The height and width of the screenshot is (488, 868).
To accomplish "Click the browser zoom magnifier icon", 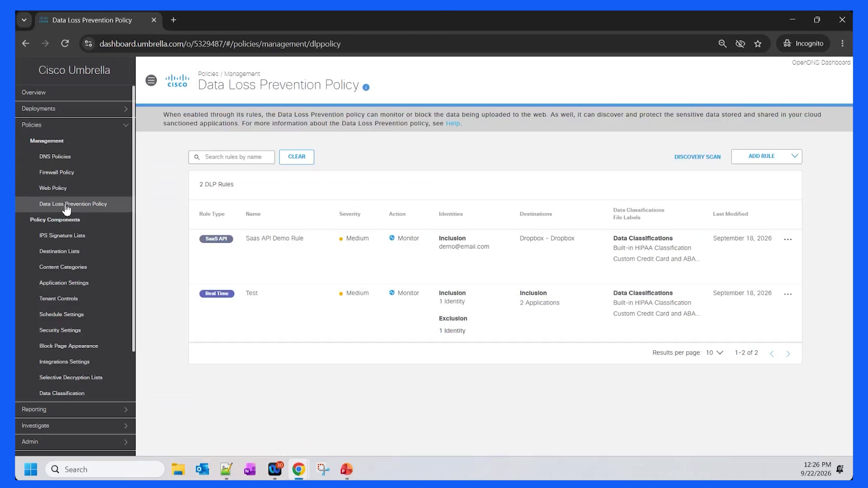I will 722,44.
